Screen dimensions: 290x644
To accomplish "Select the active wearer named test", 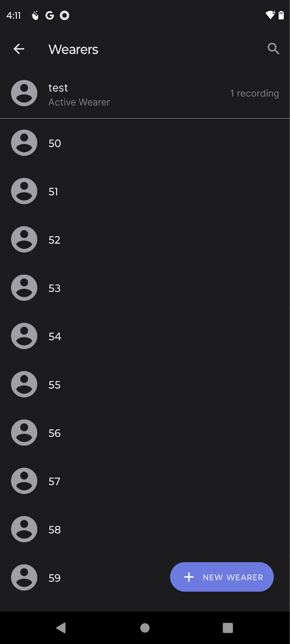I will 145,93.
